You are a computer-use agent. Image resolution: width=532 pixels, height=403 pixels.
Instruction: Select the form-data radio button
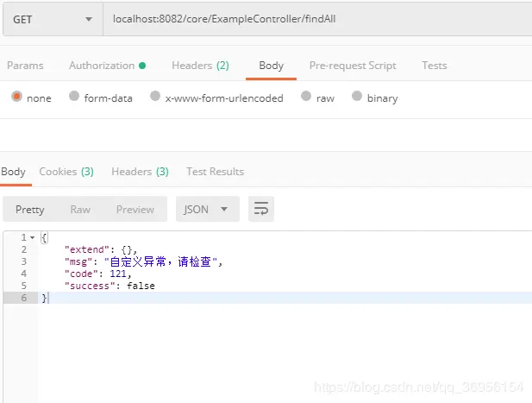pyautogui.click(x=74, y=96)
